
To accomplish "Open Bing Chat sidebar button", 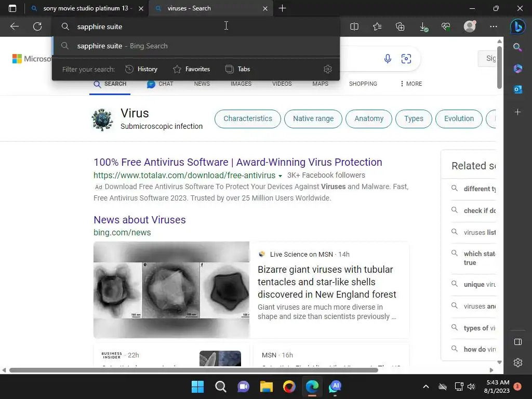I will tap(518, 26).
